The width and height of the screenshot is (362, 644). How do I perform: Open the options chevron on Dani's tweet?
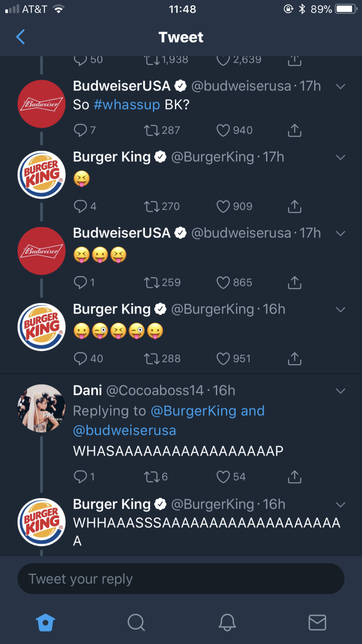[x=340, y=391]
